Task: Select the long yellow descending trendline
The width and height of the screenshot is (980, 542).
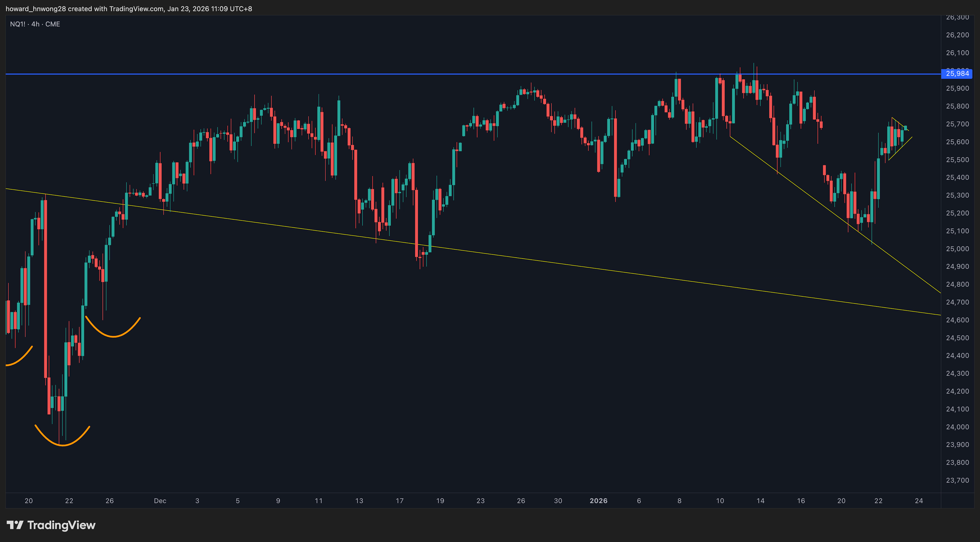Action: (571, 265)
